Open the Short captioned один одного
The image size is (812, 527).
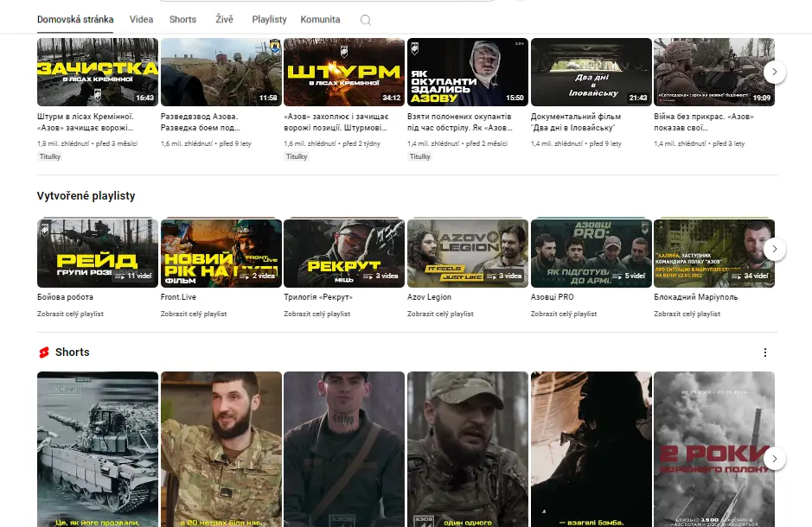[468, 449]
